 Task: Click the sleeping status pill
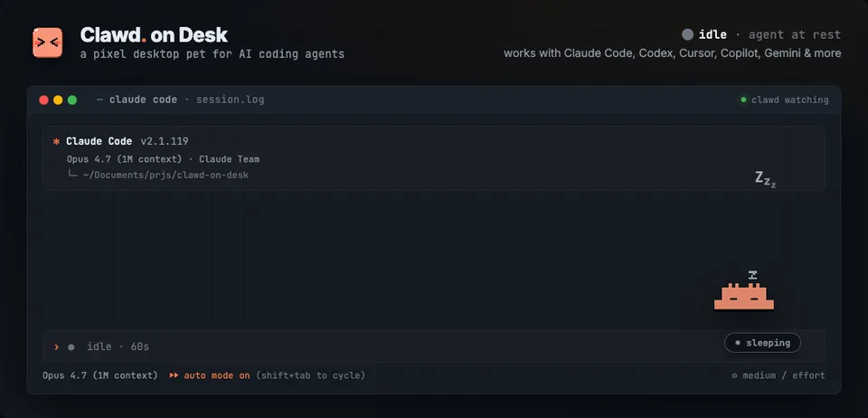coord(762,343)
